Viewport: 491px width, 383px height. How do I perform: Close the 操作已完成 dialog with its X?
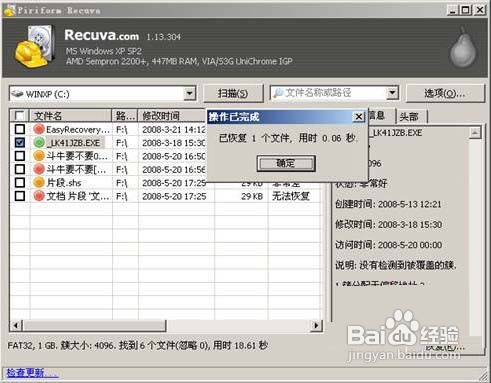(x=359, y=117)
